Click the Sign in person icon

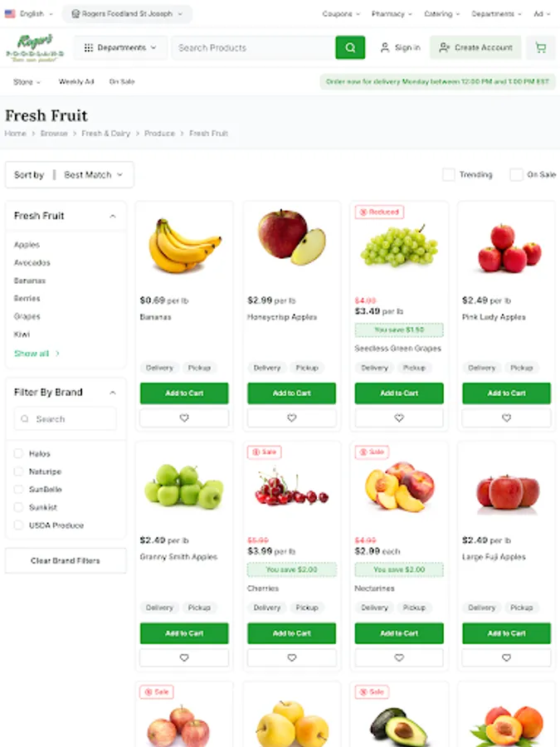coord(385,47)
